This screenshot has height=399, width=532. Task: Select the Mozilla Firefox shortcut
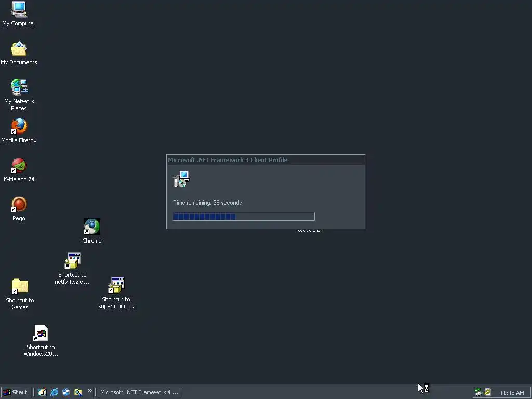click(x=19, y=130)
